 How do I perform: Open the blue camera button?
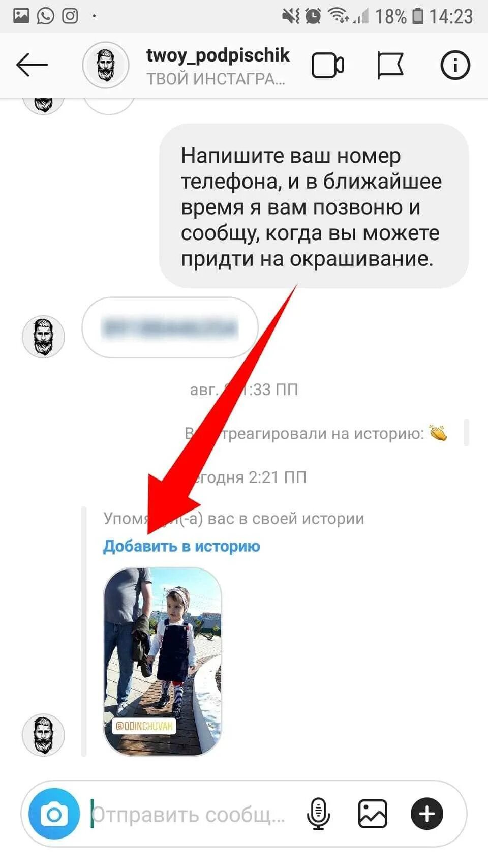54,814
